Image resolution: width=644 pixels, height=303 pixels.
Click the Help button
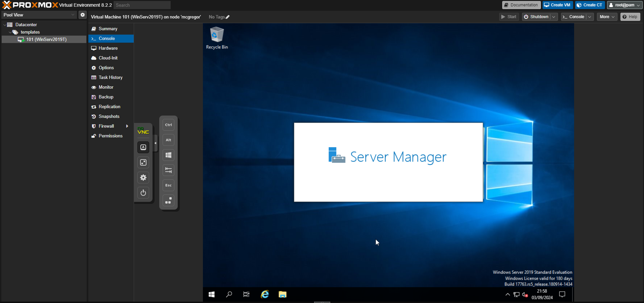(x=630, y=17)
